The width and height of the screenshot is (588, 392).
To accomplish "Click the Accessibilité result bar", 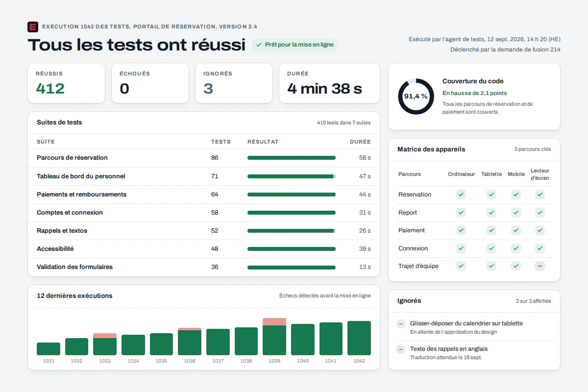I will [292, 249].
